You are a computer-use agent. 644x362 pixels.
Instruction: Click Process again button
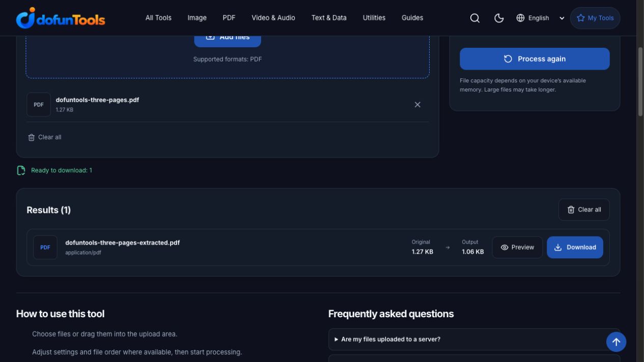(535, 59)
